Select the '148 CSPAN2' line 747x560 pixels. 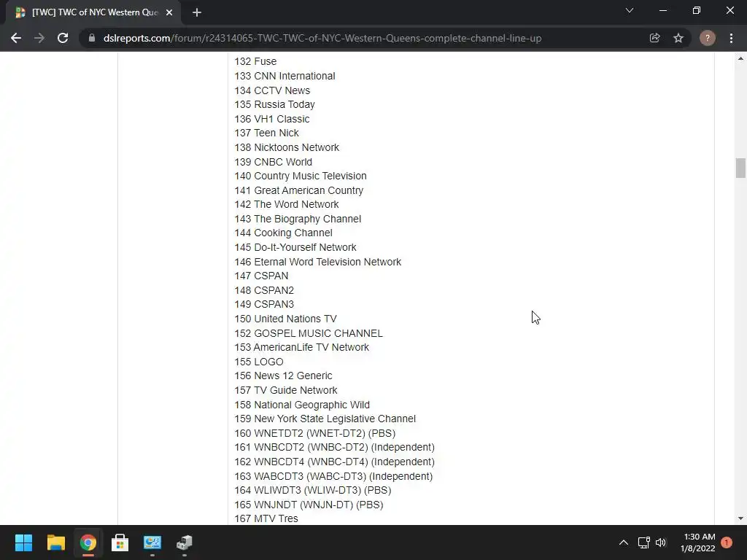point(264,290)
